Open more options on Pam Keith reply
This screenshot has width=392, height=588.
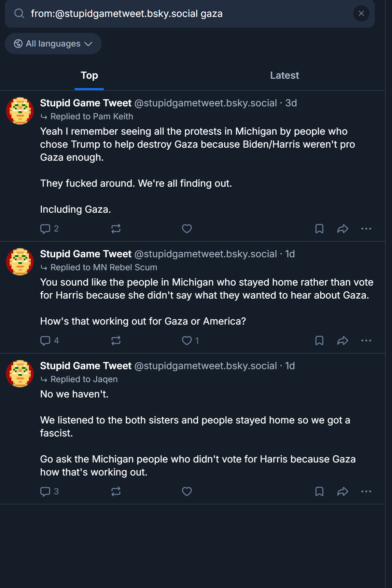366,229
